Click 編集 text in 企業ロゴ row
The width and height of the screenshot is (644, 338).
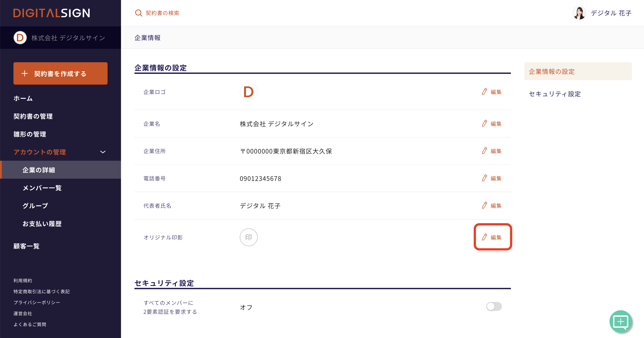pos(496,92)
